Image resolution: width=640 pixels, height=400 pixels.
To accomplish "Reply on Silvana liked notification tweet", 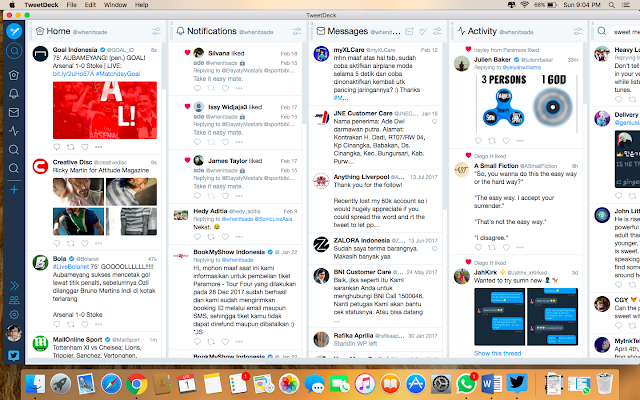I will pyautogui.click(x=197, y=88).
